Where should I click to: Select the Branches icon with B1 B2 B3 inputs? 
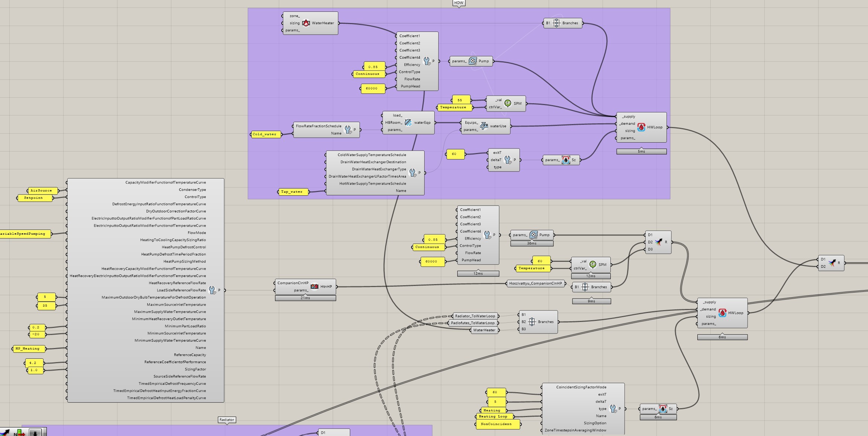(x=532, y=322)
